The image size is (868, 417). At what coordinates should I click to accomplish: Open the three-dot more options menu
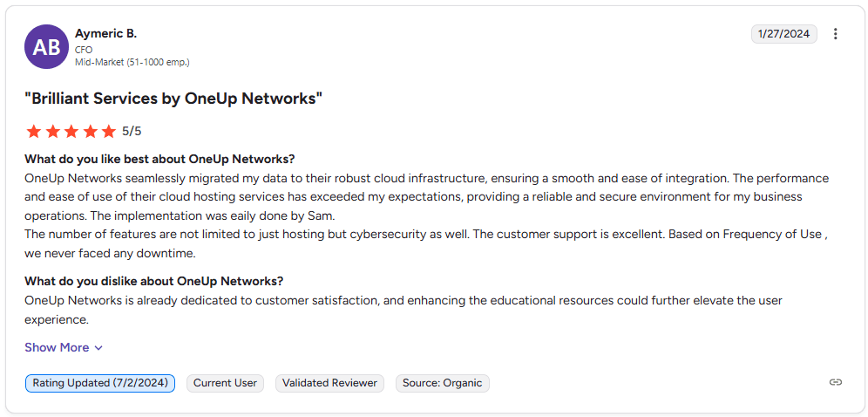pos(835,34)
